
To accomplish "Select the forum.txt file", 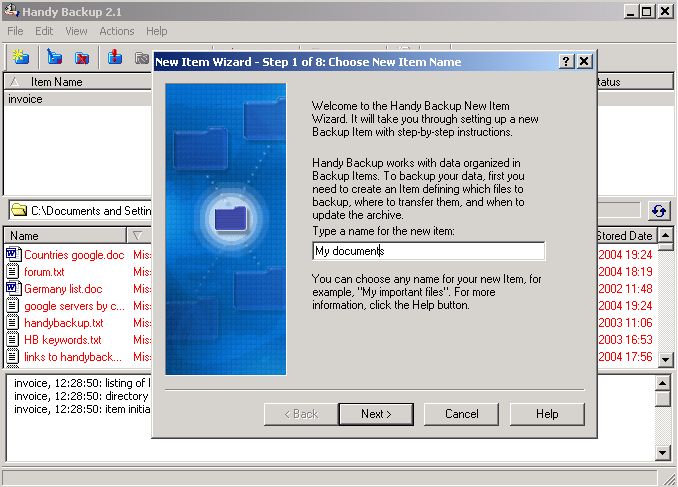I will [44, 272].
